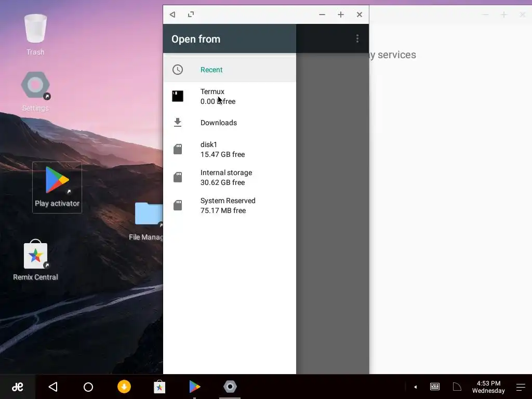This screenshot has width=532, height=399.
Task: Click the System Reserved SD card icon
Action: pos(178,205)
